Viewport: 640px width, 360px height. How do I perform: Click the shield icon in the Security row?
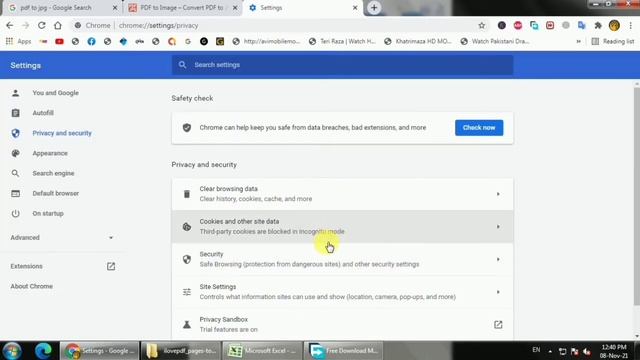coord(187,259)
